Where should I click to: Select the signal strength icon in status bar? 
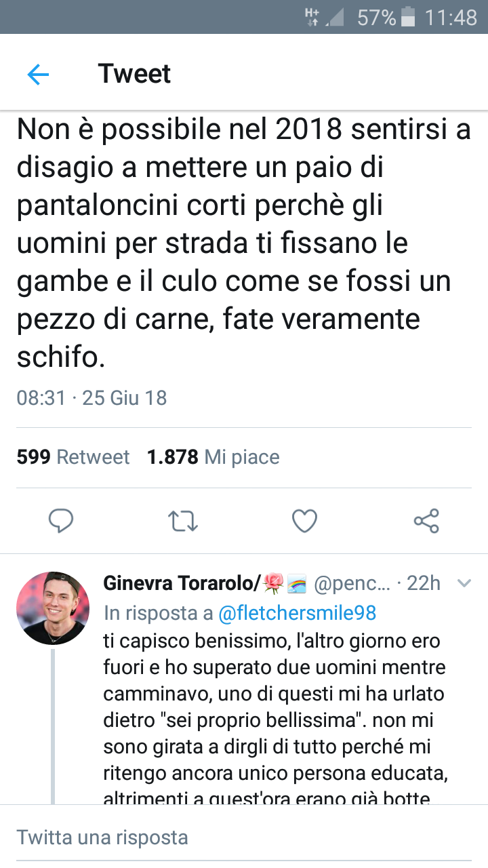(x=336, y=18)
